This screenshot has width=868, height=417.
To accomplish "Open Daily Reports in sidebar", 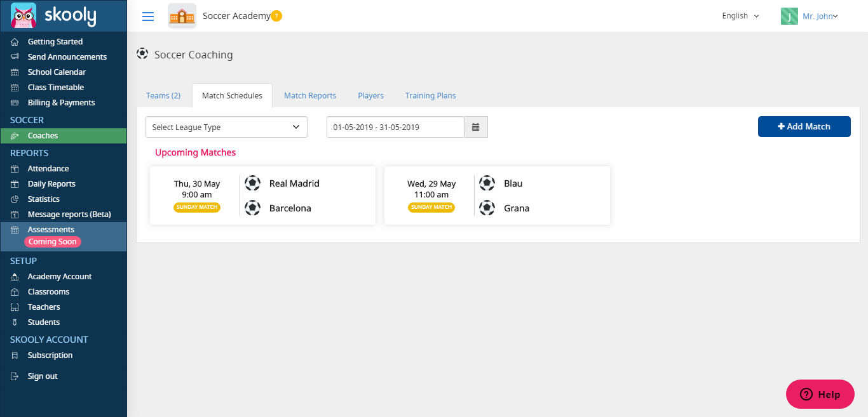I will [x=51, y=184].
